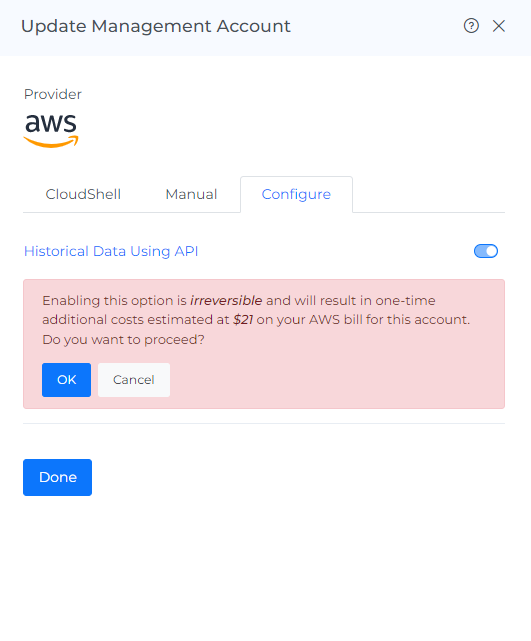
Task: Click the AWS provider logo
Action: click(x=51, y=130)
